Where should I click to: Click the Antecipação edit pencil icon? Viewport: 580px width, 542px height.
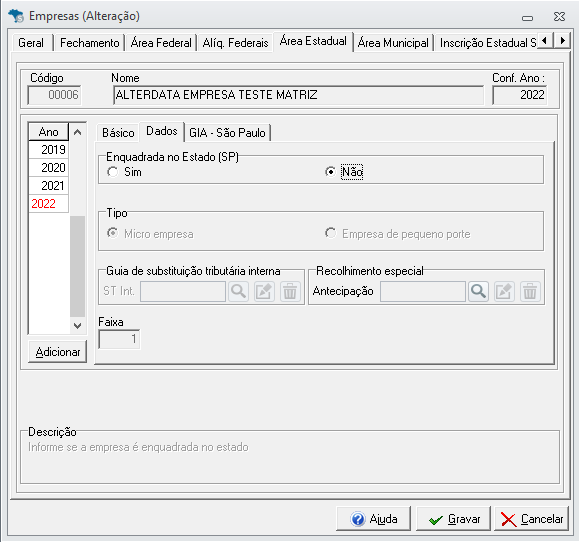(x=504, y=292)
